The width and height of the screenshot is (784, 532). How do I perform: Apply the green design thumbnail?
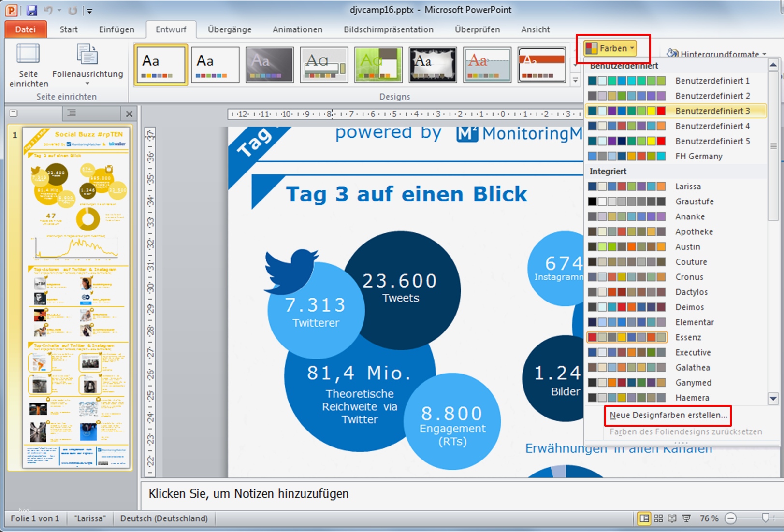(378, 65)
